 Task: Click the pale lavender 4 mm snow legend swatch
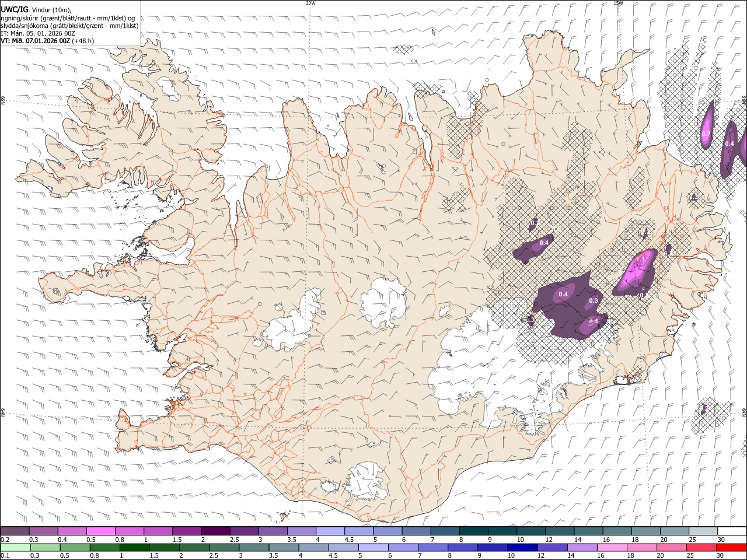coord(329,531)
